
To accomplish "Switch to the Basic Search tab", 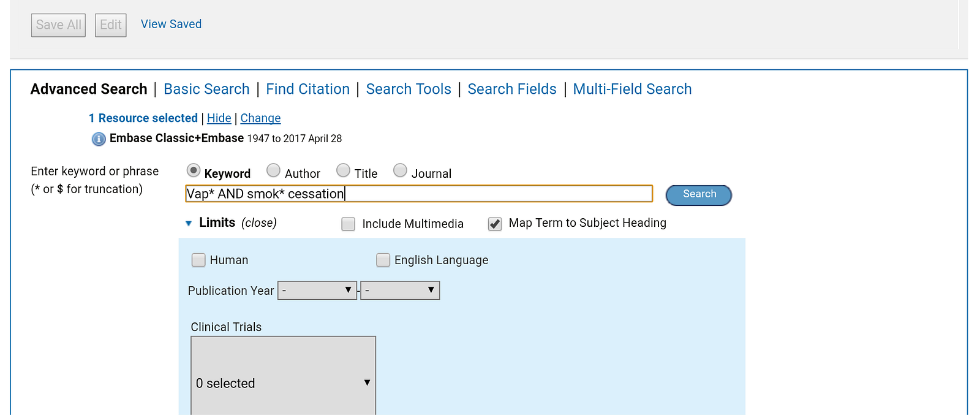I will [x=206, y=89].
